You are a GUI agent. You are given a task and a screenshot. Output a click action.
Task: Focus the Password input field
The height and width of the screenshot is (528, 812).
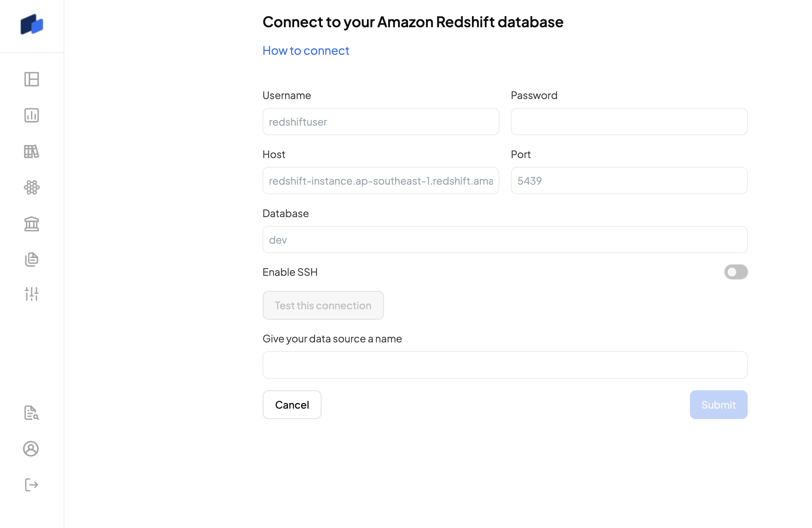click(629, 122)
